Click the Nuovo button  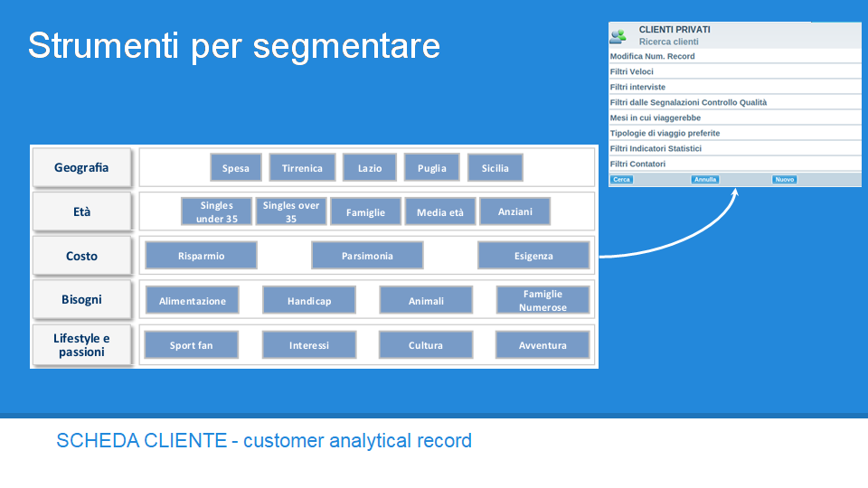pyautogui.click(x=785, y=179)
